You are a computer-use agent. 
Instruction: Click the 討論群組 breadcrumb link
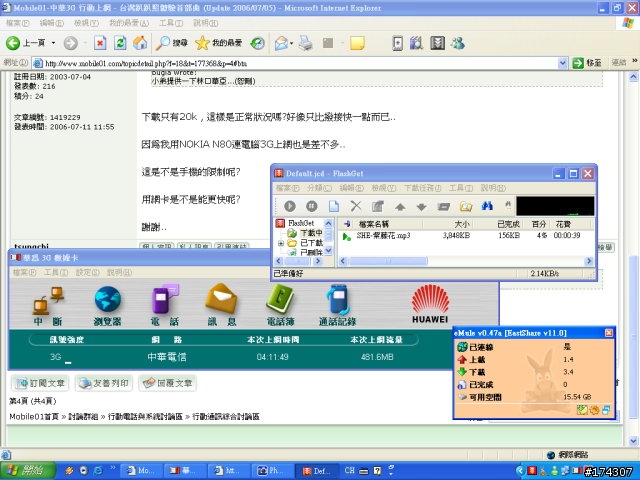[83, 417]
